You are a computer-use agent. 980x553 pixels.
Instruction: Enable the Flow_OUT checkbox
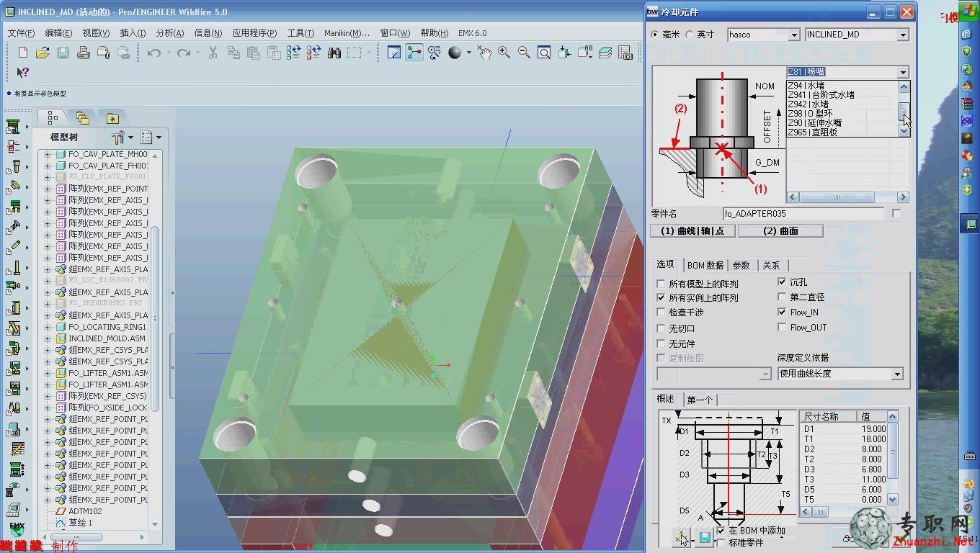782,327
